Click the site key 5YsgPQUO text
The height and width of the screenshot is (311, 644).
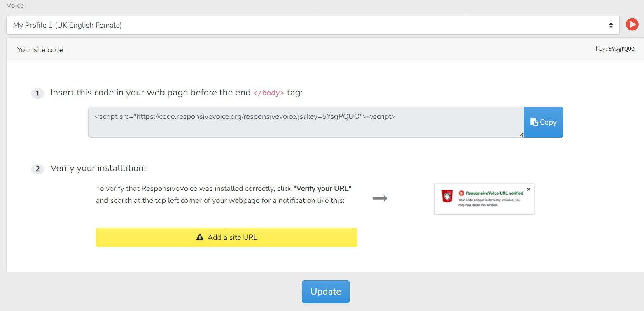point(621,49)
